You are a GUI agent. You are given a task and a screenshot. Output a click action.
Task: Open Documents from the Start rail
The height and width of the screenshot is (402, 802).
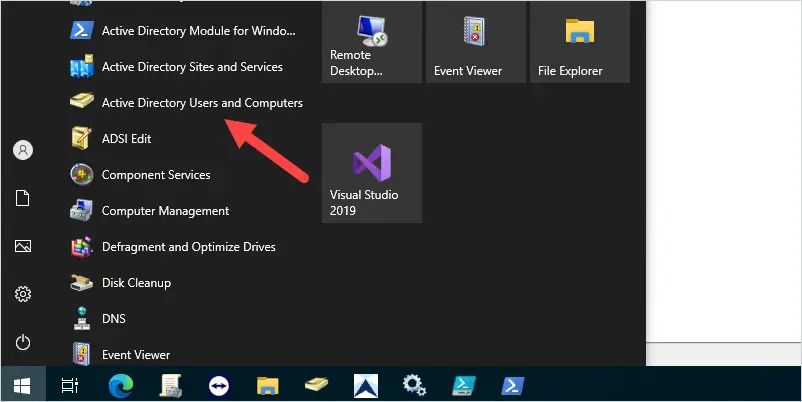[x=23, y=198]
